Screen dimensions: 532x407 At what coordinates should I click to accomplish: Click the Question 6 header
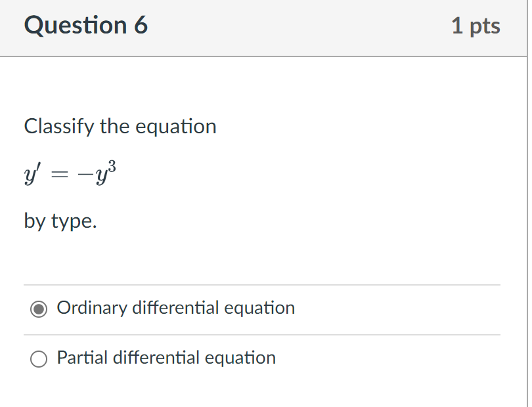pos(85,26)
